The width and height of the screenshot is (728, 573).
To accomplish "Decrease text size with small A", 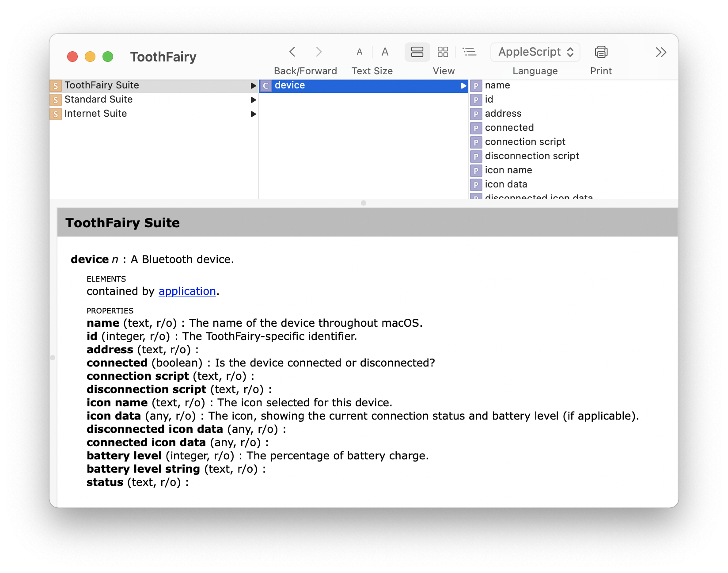I will 360,52.
